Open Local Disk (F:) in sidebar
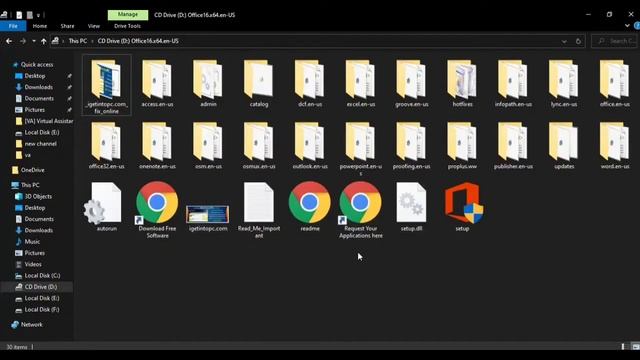640x360 pixels. point(38,309)
